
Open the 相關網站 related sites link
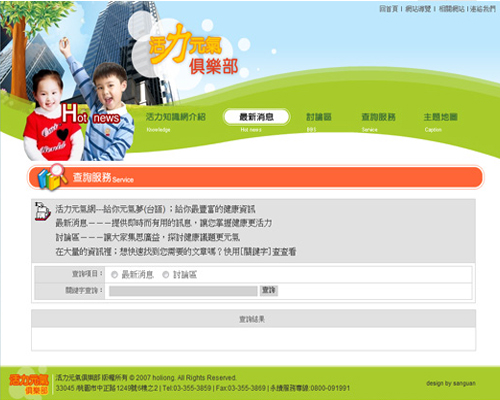point(451,9)
